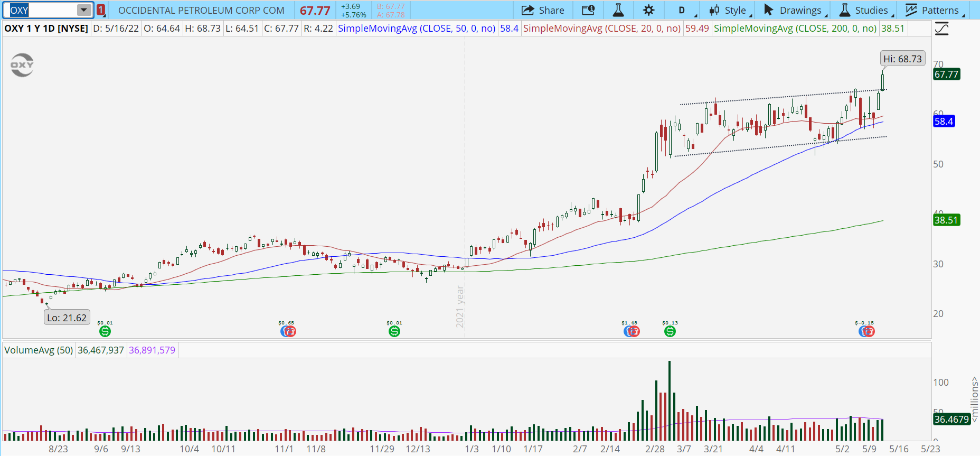This screenshot has height=456, width=980.
Task: Open the Style dropdown menu
Action: pyautogui.click(x=730, y=10)
